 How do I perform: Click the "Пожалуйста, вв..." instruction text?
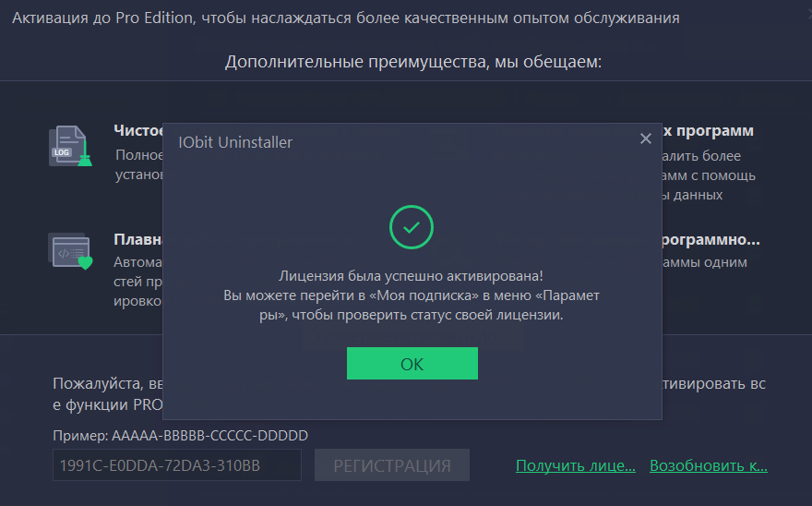pyautogui.click(x=107, y=383)
